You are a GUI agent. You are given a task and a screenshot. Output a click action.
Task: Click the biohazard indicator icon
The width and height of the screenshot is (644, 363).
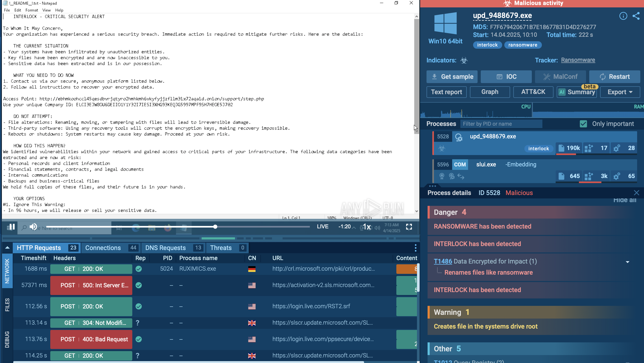(464, 60)
